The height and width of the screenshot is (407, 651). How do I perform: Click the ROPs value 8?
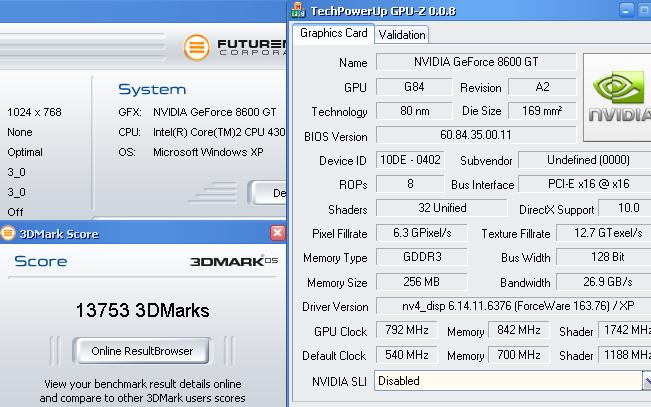(410, 184)
